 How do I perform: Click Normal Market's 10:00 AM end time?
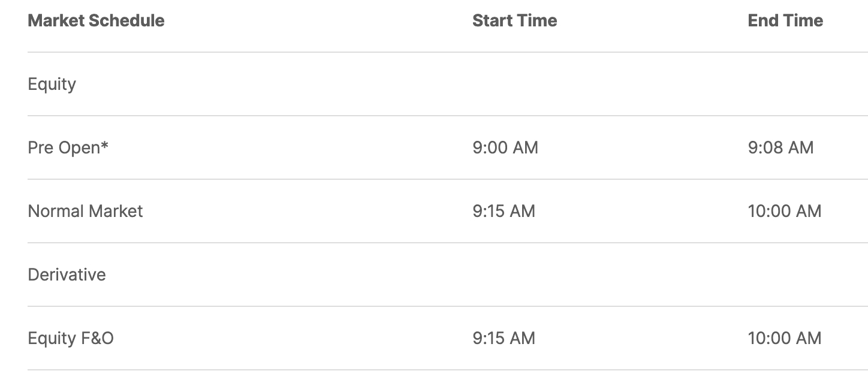coord(784,211)
